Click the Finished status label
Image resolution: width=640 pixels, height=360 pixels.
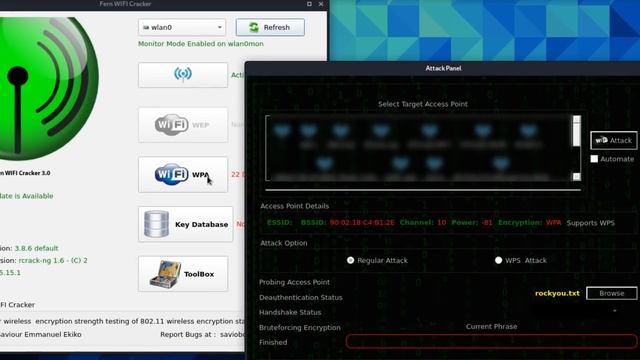[x=273, y=342]
